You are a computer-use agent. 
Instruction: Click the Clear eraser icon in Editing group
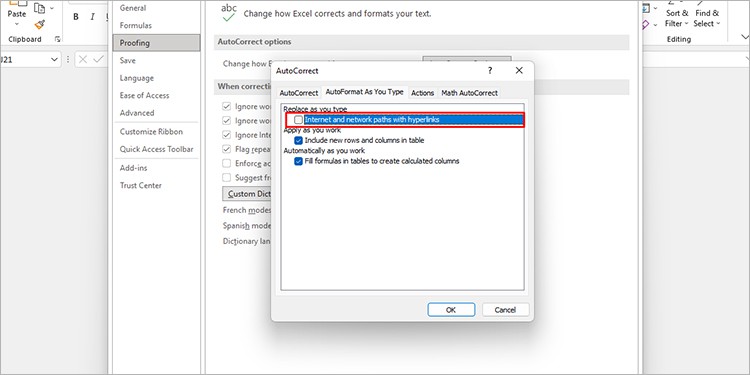pyautogui.click(x=646, y=24)
